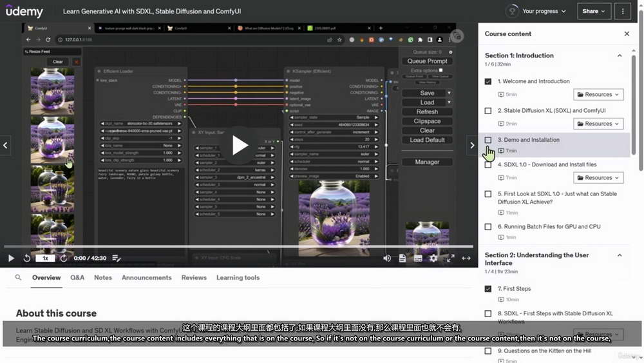Open lecture 6. Running Batch Files for GPU and CPU
644x363 pixels.
[549, 226]
